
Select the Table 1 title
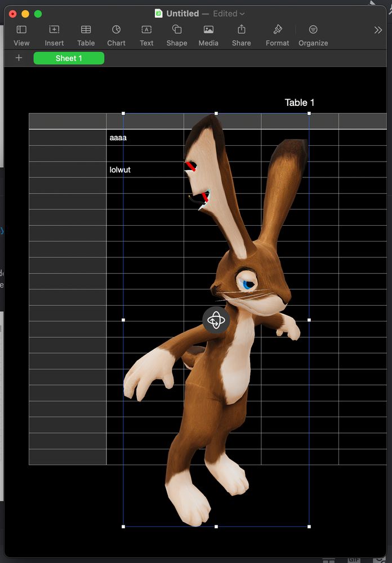pos(299,102)
